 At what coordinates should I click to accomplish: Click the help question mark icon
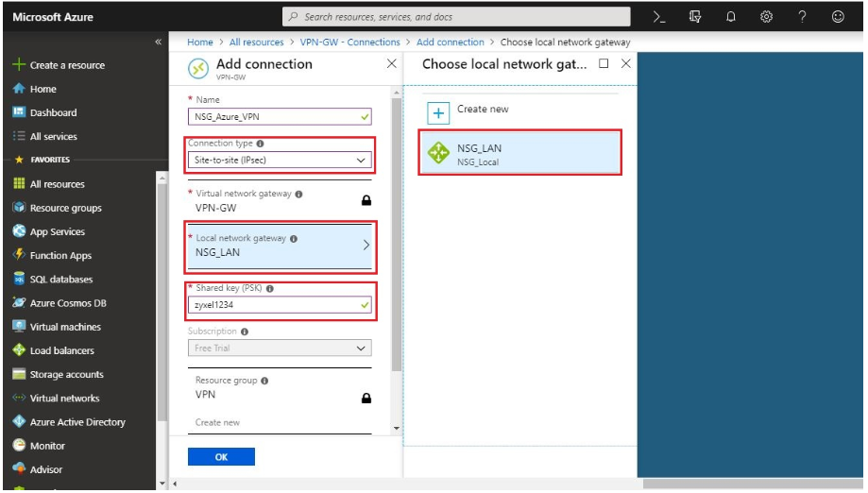802,17
